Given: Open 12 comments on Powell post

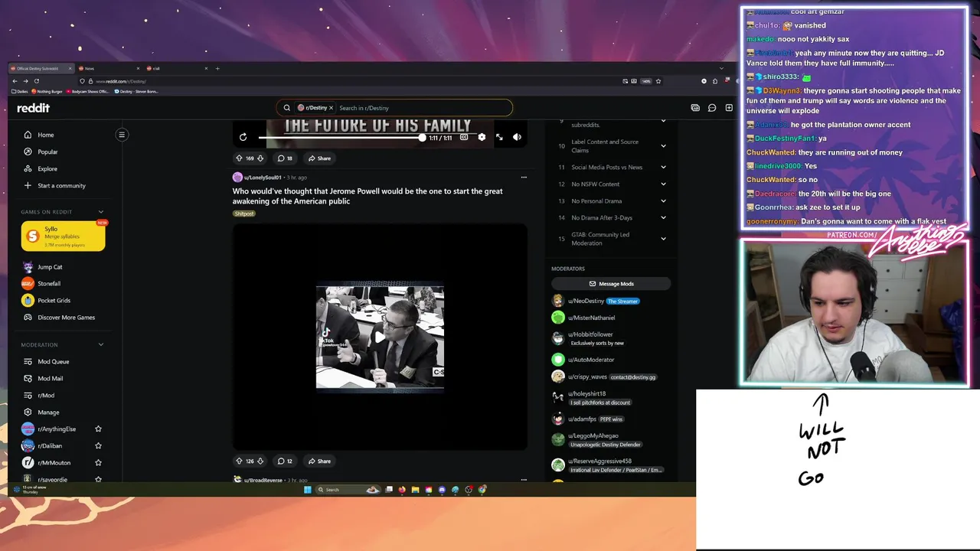Looking at the screenshot, I should [x=285, y=461].
